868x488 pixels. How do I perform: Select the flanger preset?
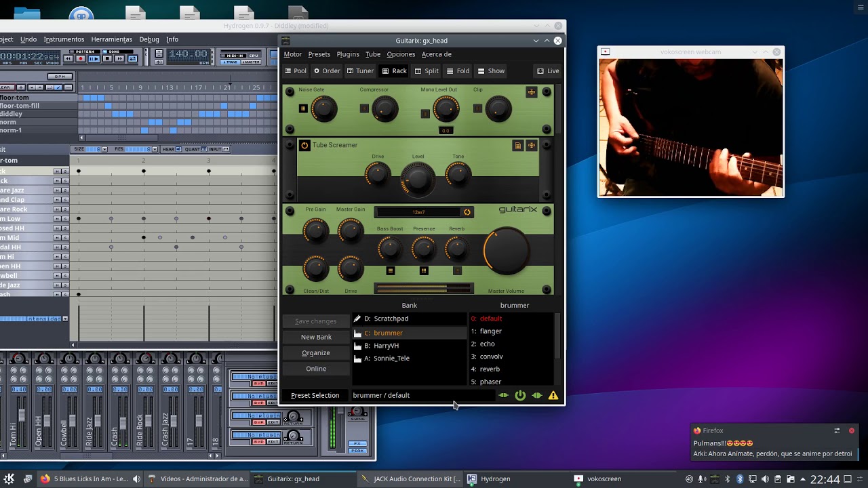coord(512,331)
